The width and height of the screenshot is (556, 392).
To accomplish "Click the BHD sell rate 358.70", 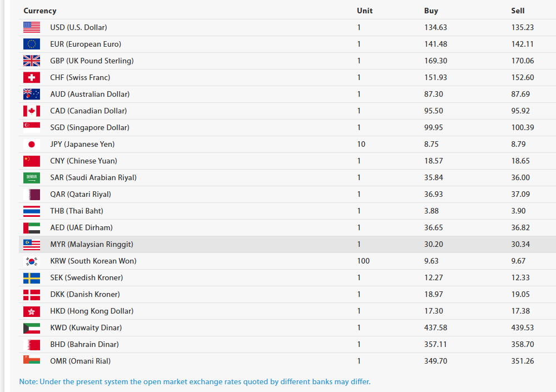I will click(x=522, y=344).
